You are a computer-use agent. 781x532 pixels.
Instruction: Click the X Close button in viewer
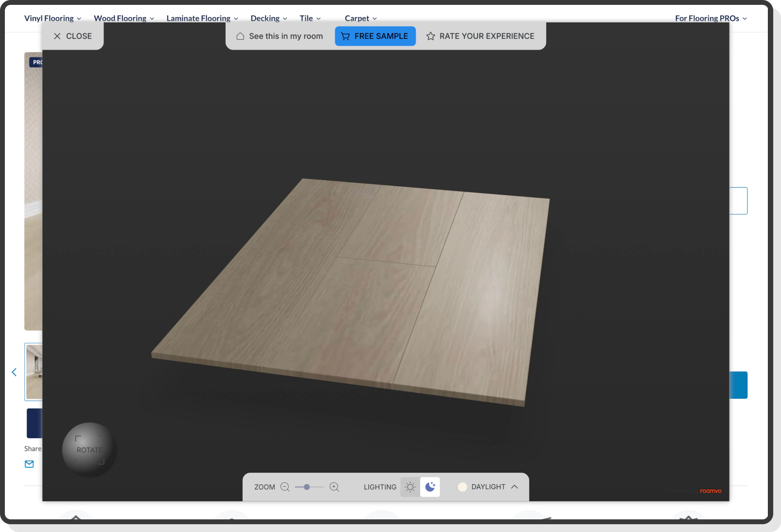pyautogui.click(x=73, y=36)
